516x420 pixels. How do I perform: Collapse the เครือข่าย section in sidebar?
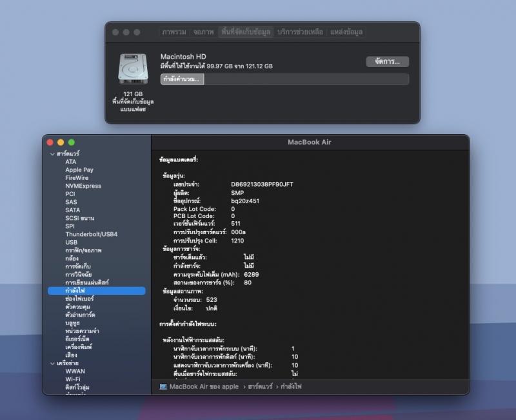click(52, 363)
